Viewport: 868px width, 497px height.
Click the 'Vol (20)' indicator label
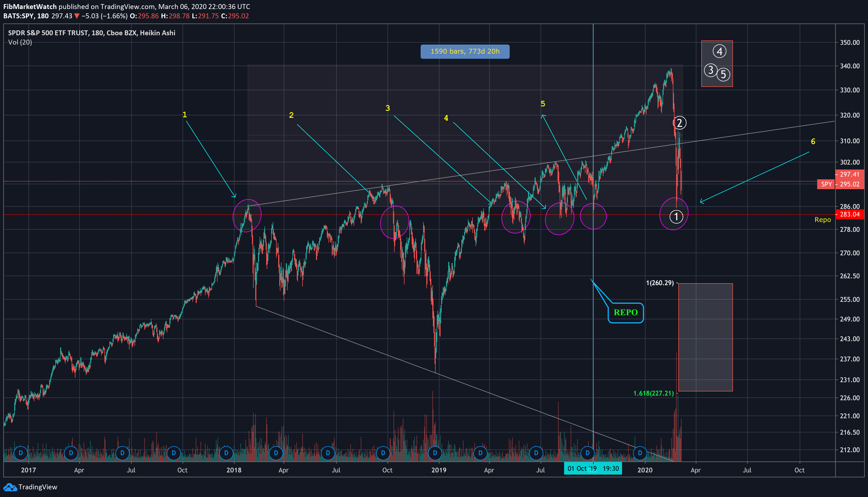pyautogui.click(x=20, y=42)
